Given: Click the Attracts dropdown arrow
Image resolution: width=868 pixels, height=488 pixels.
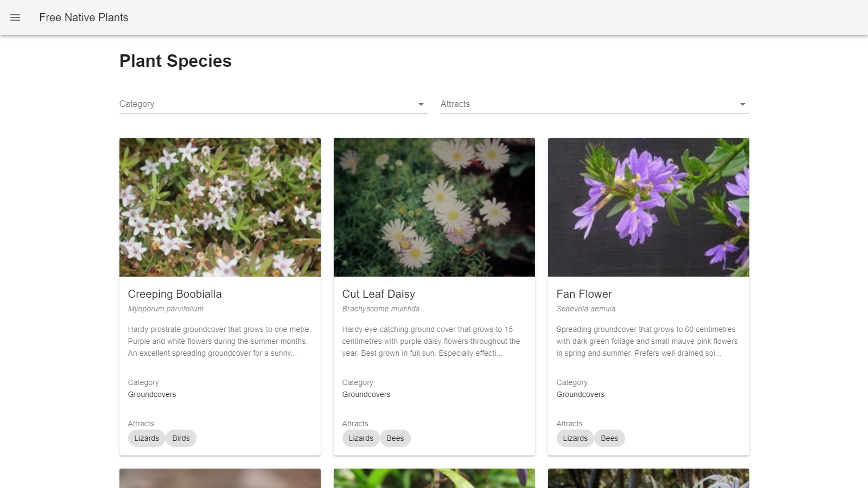Looking at the screenshot, I should click(742, 104).
